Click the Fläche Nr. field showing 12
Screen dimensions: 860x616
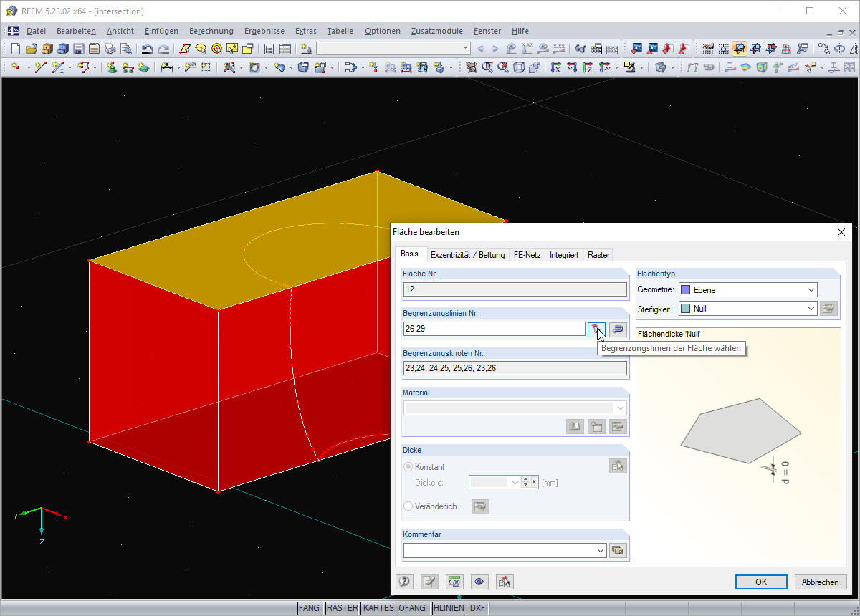[515, 289]
